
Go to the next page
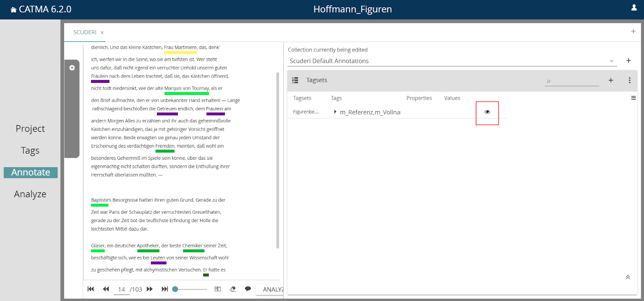(x=150, y=289)
